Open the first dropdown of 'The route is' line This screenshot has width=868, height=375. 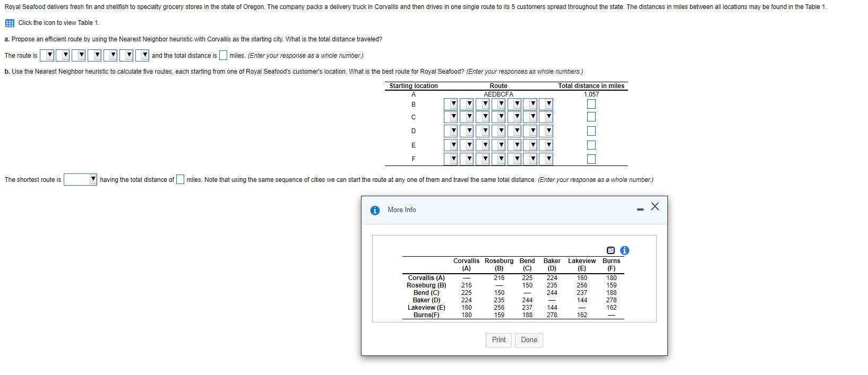47,55
